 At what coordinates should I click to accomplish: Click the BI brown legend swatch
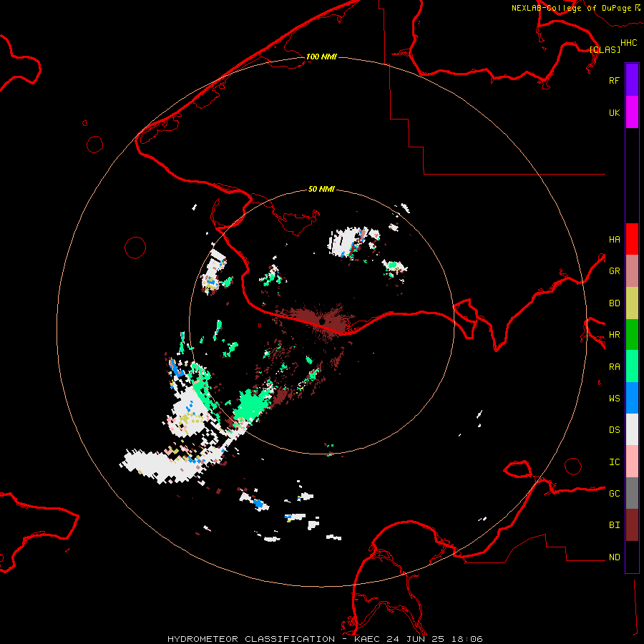pos(632,525)
